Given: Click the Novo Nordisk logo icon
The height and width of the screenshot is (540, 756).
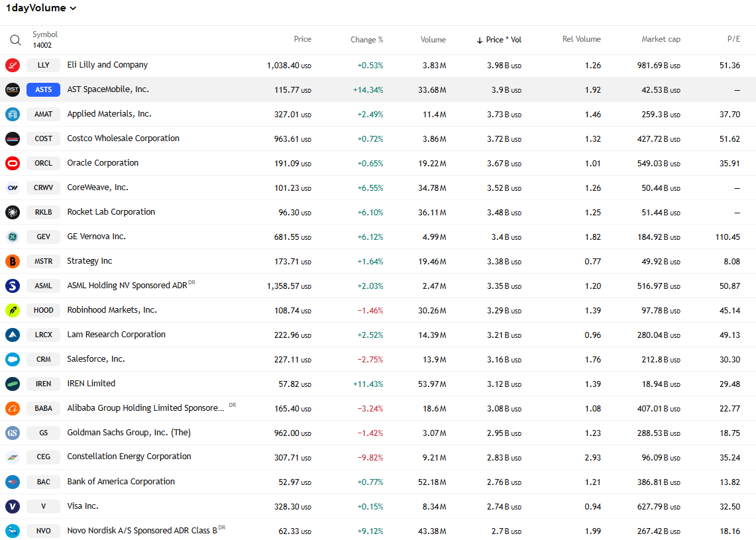Looking at the screenshot, I should tap(13, 531).
